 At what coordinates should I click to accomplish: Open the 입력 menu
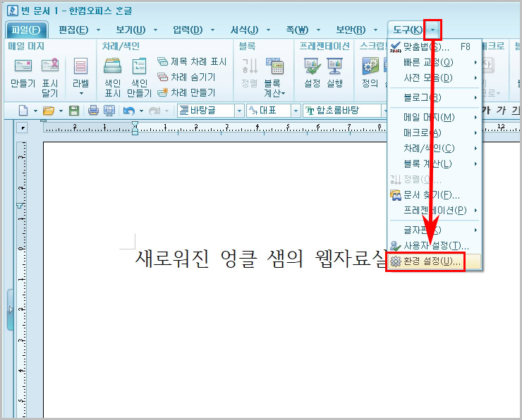click(x=188, y=30)
